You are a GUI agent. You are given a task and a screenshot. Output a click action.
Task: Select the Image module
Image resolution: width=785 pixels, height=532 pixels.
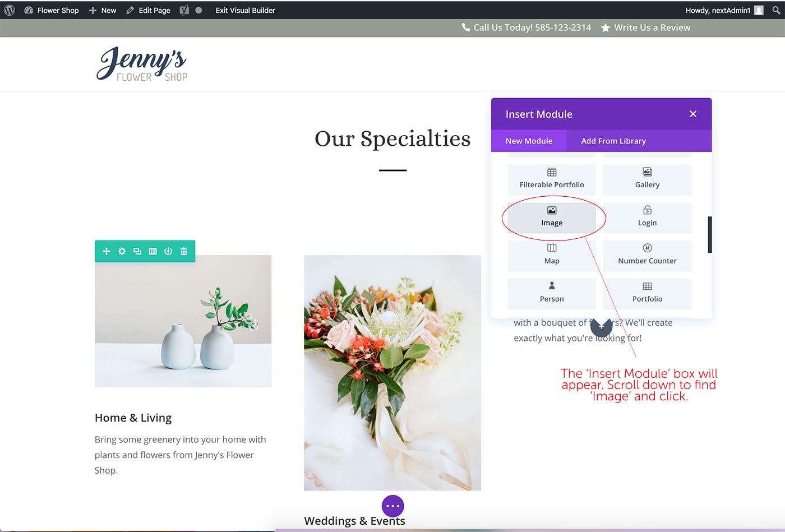(552, 217)
